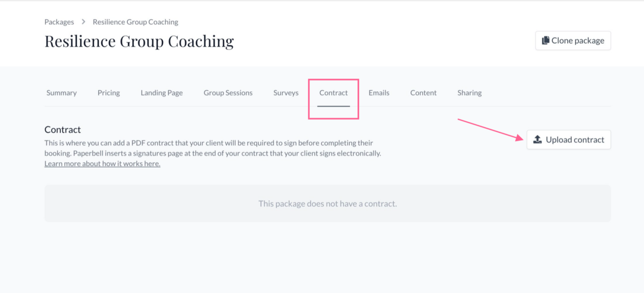Click the upload arrow icon
The width and height of the screenshot is (644, 293).
[x=538, y=140]
